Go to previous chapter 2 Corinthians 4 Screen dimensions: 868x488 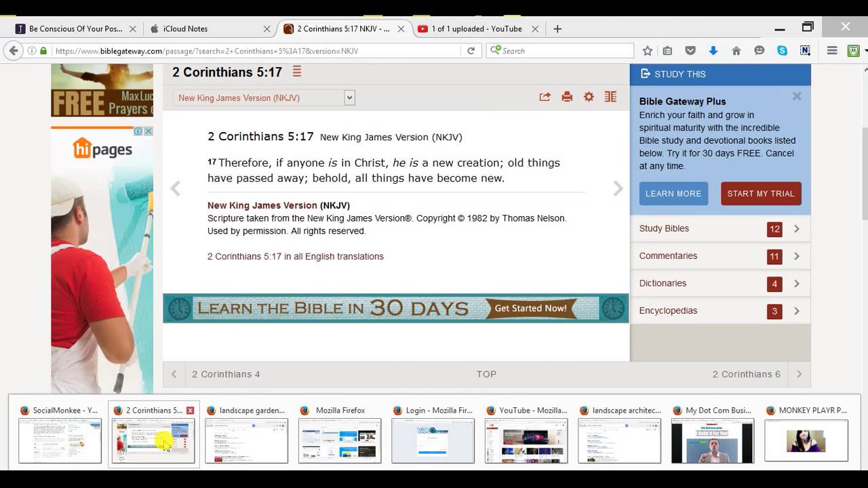226,374
